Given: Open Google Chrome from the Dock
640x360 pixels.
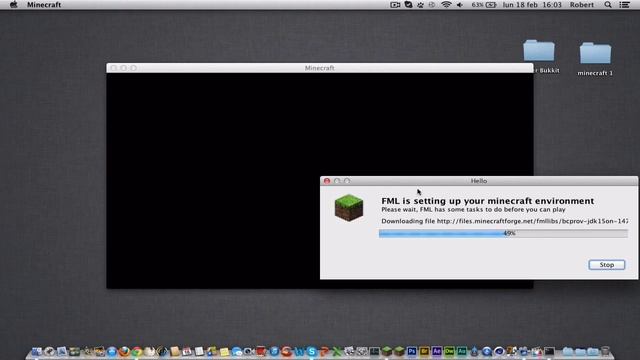Looking at the screenshot, I should click(137, 351).
